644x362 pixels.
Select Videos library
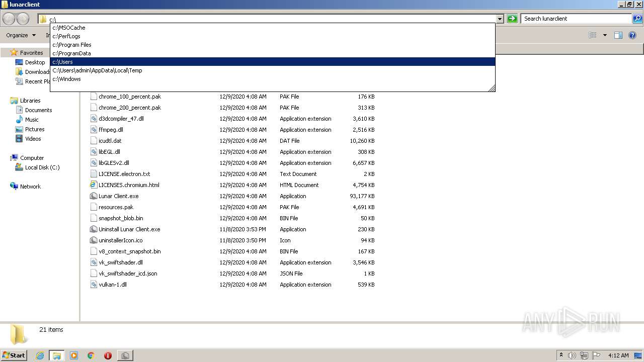(x=33, y=139)
